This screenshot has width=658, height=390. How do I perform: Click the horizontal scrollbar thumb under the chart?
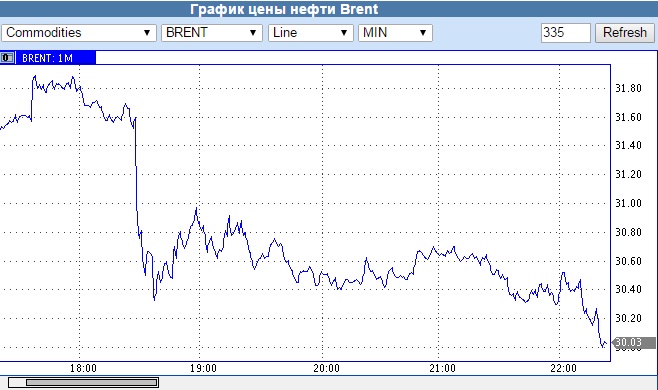tap(91, 382)
